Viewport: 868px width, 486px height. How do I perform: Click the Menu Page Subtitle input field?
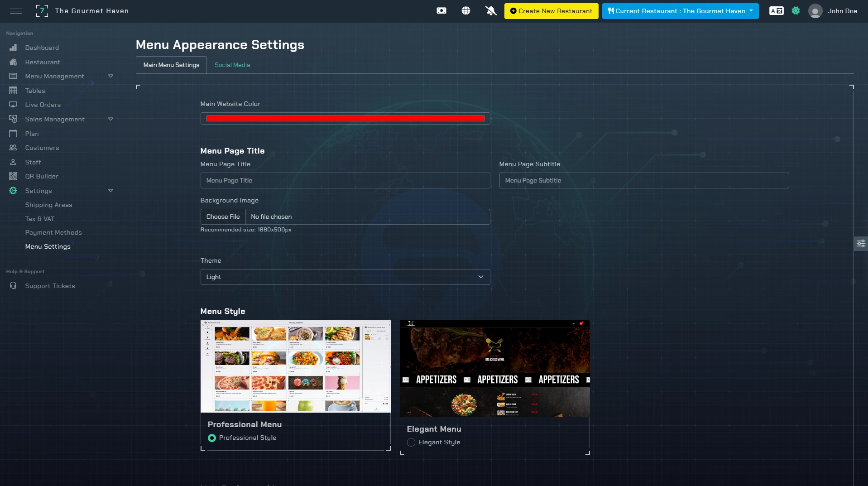pos(644,181)
